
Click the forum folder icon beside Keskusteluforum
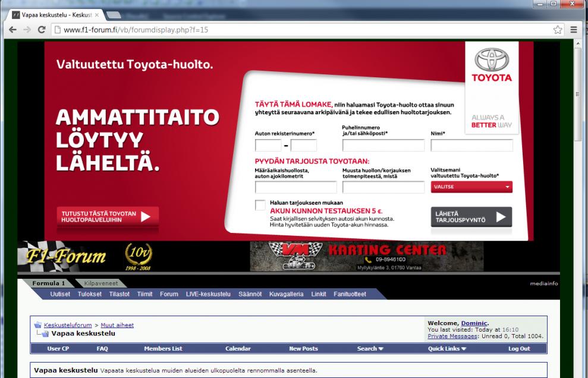click(38, 325)
